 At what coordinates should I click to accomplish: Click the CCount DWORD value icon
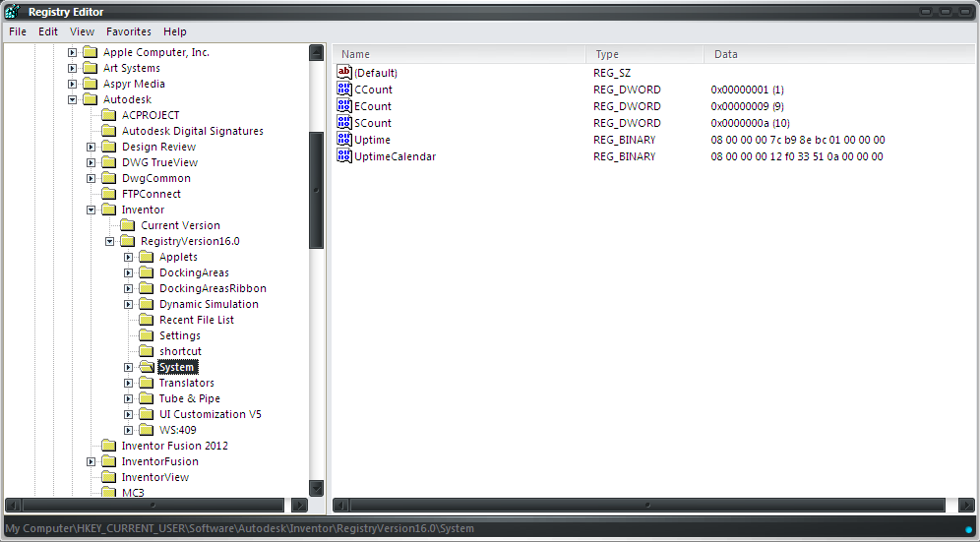point(343,89)
